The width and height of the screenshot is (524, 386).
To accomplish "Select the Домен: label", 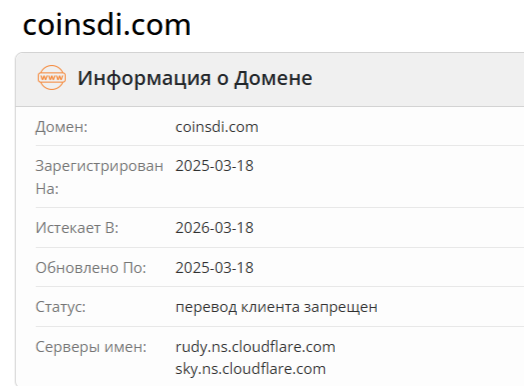I will pos(61,127).
